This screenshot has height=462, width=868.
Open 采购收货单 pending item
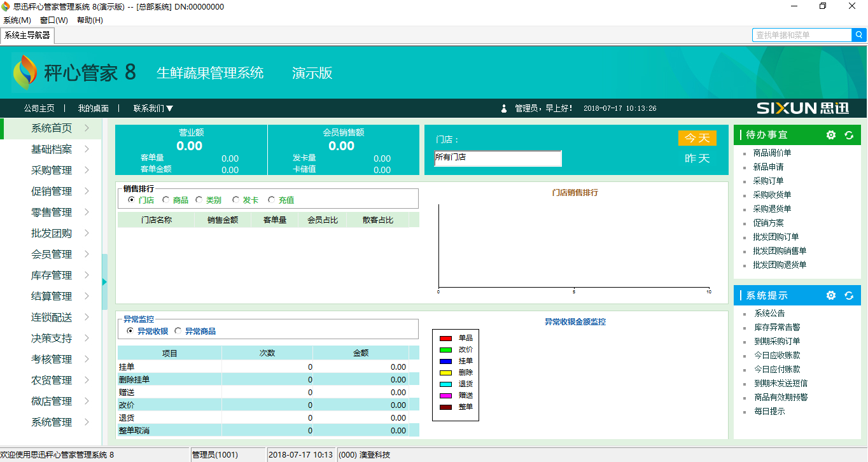click(772, 195)
